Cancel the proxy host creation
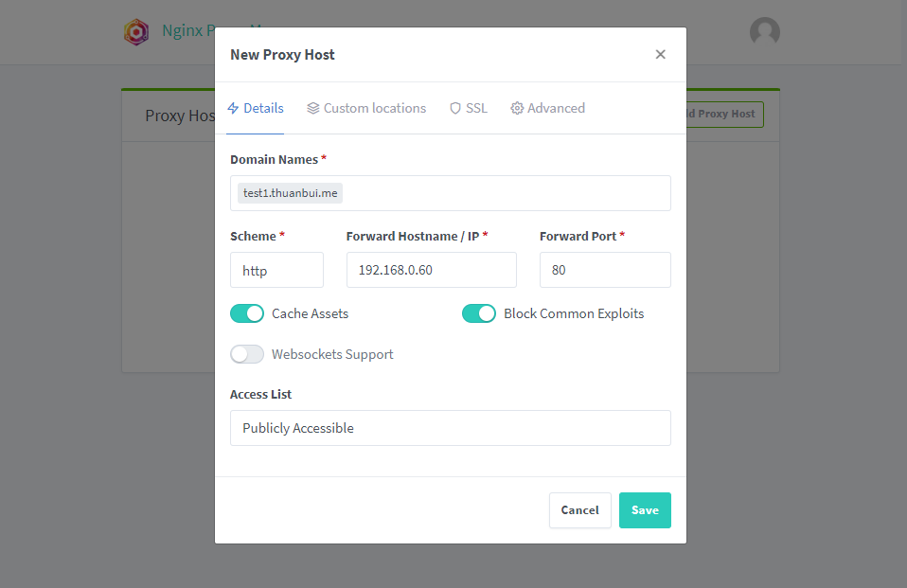This screenshot has height=588, width=907. (x=580, y=509)
